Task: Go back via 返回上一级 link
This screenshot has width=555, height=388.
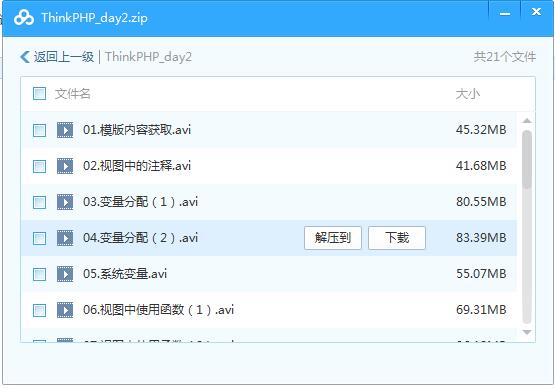Action: (x=64, y=57)
